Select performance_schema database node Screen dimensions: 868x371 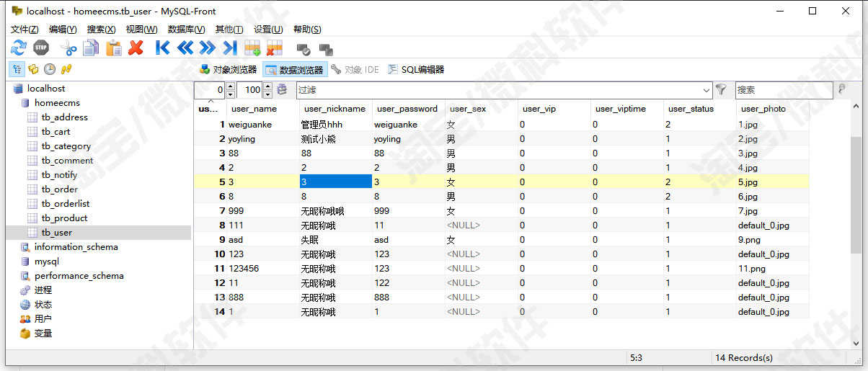(79, 276)
